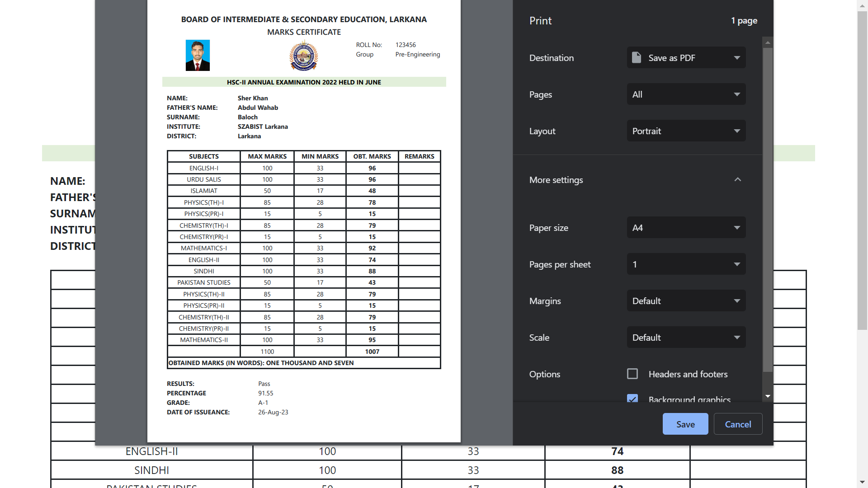
Task: Click the PDF document icon in Destination
Action: pos(636,57)
